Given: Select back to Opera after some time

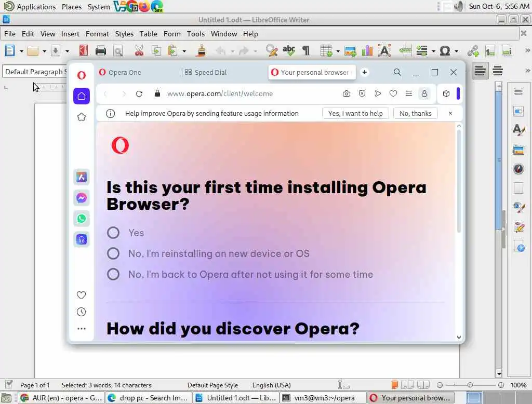Looking at the screenshot, I should (x=113, y=274).
